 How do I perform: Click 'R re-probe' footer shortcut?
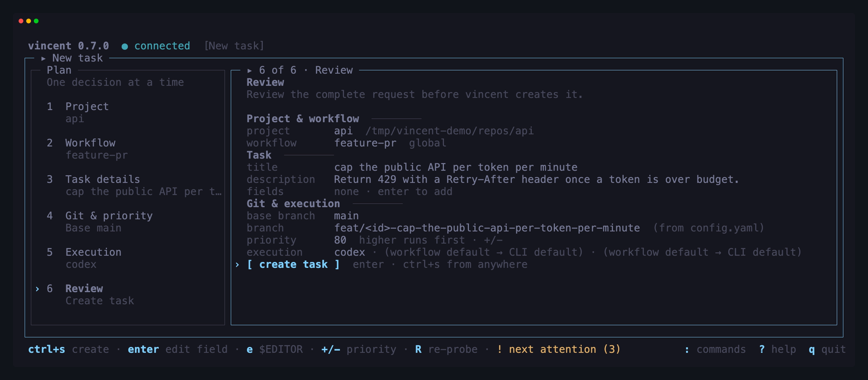pos(446,350)
